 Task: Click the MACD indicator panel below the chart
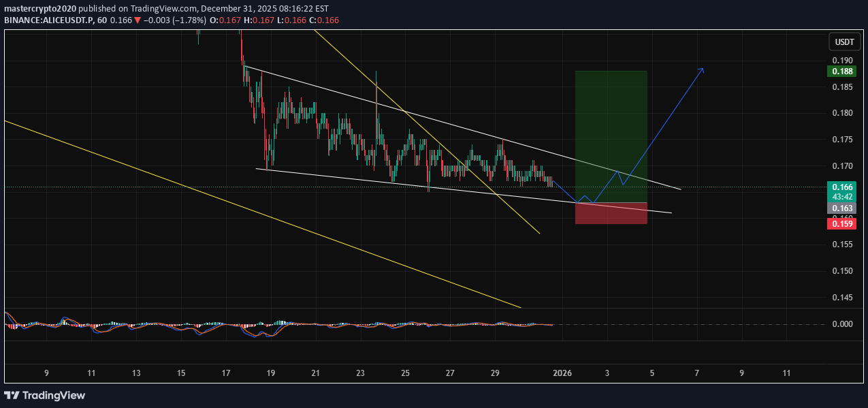(x=272, y=326)
